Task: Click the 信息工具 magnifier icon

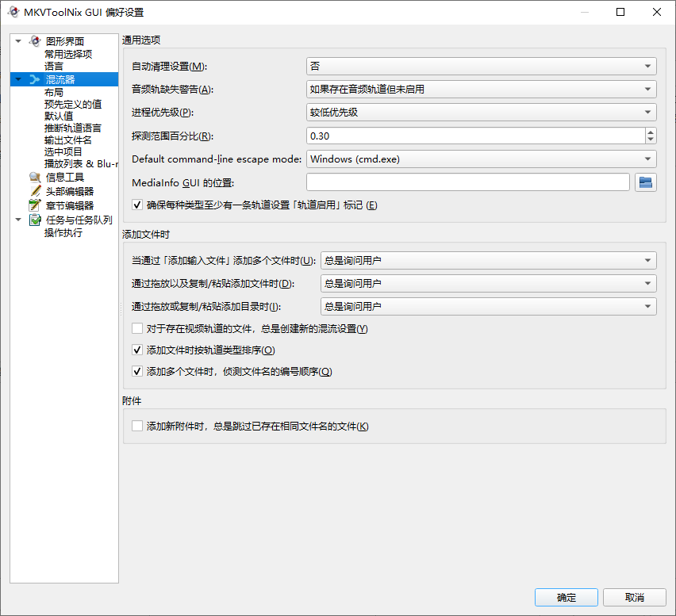Action: coord(35,177)
